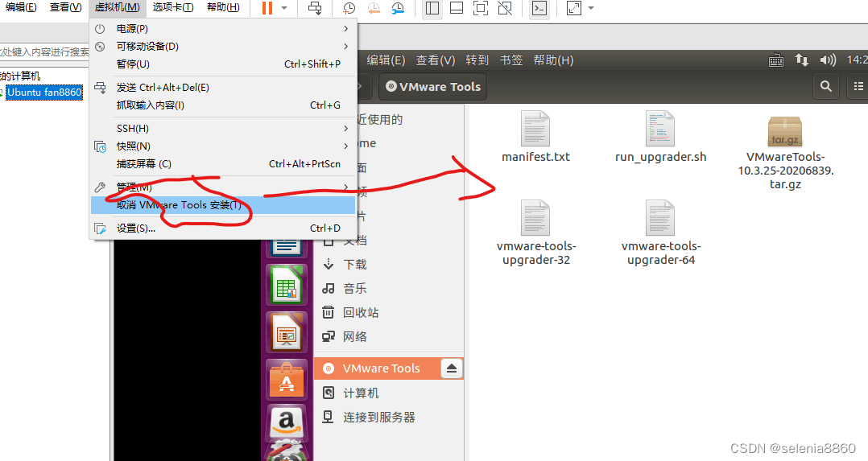Expand the 管理(M) submenu arrow
This screenshot has width=868, height=461.
tap(346, 187)
